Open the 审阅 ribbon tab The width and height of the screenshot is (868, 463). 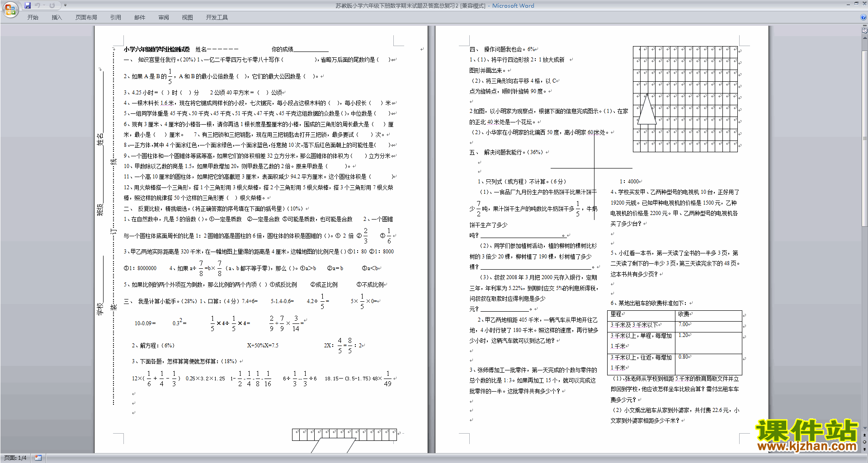(164, 18)
